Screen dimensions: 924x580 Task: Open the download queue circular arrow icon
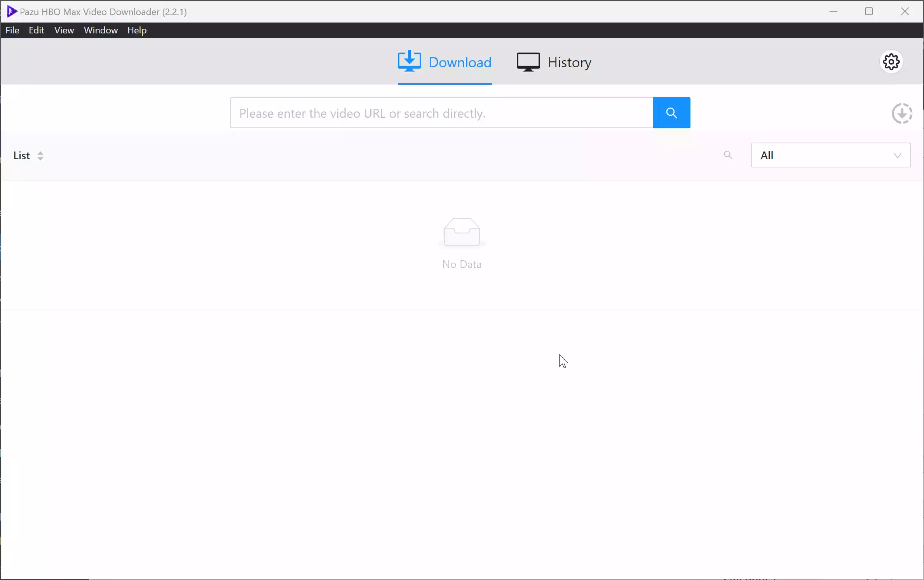902,113
